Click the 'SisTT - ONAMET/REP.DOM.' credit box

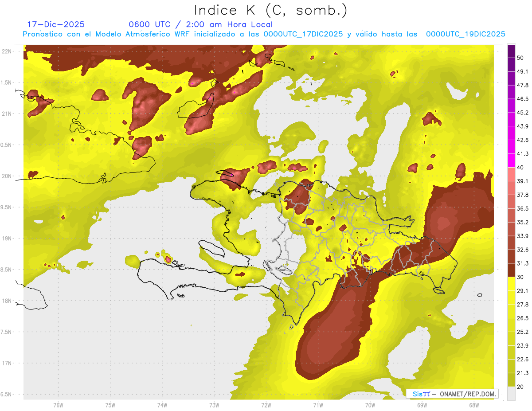(x=452, y=394)
